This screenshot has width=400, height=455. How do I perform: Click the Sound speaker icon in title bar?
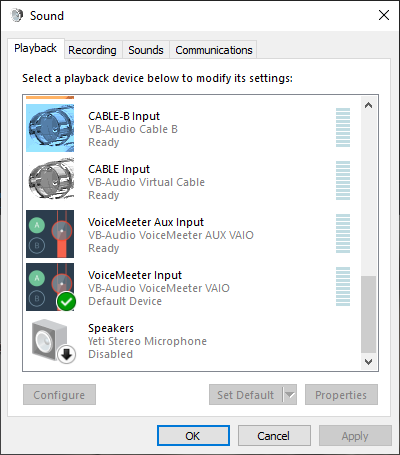point(17,15)
